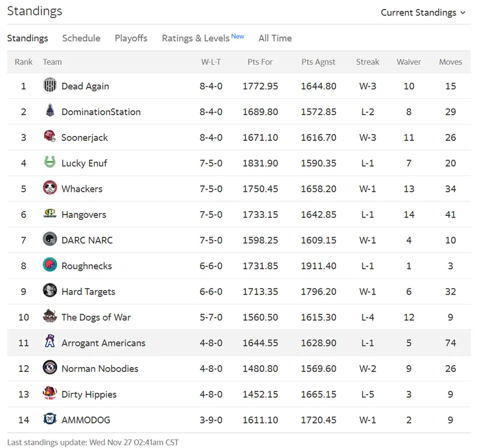The width and height of the screenshot is (480, 448).
Task: Click the Roughnecks red helmet icon
Action: point(50,265)
